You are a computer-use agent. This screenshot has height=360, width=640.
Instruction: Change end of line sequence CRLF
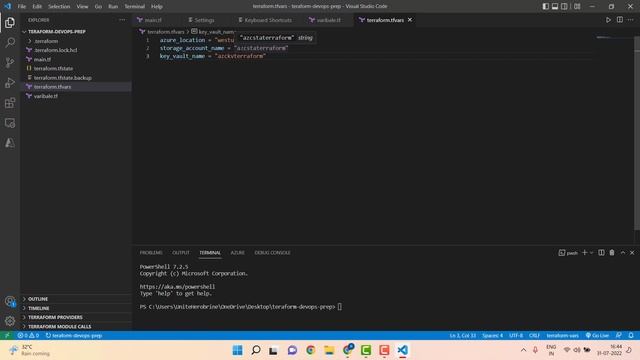534,336
